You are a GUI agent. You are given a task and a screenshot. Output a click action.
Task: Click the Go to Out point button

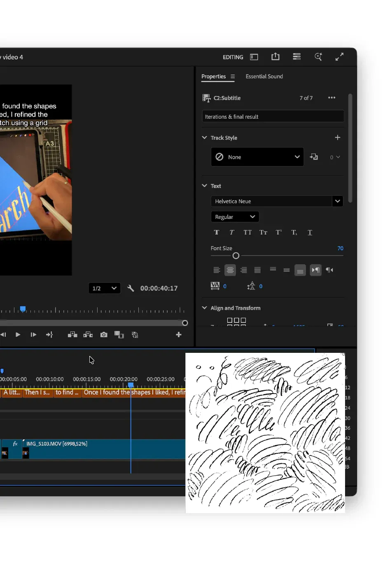[x=49, y=335]
